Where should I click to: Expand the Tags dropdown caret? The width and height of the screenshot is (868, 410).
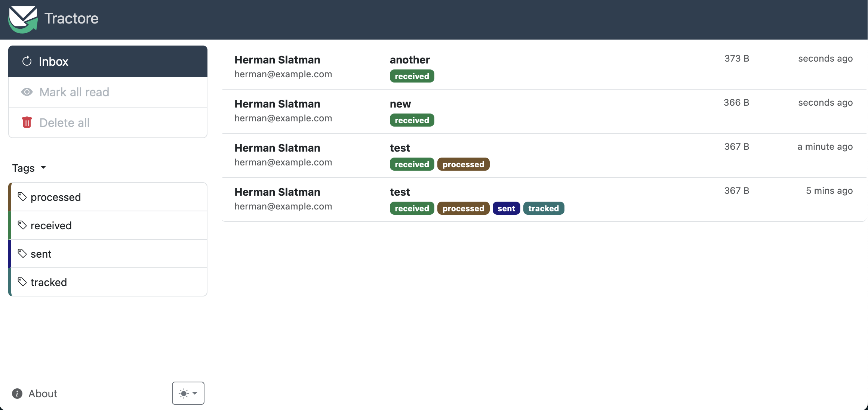(x=43, y=167)
